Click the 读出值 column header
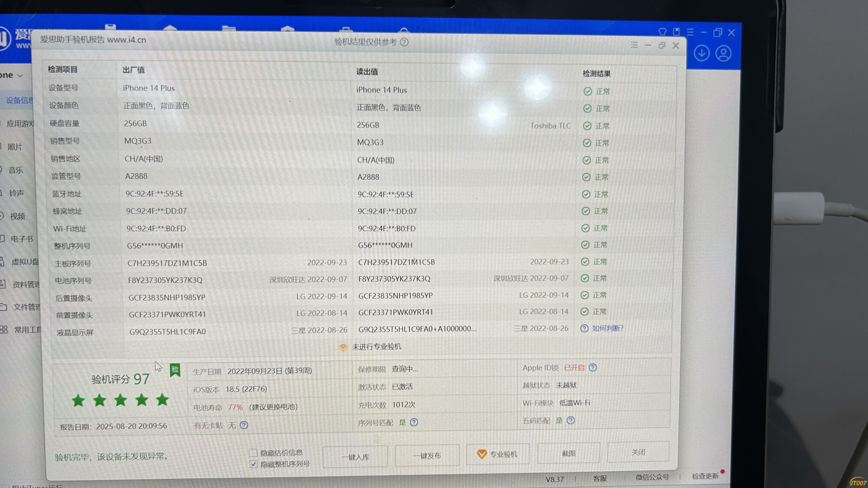Screen dimensions: 868x488 click(x=367, y=72)
